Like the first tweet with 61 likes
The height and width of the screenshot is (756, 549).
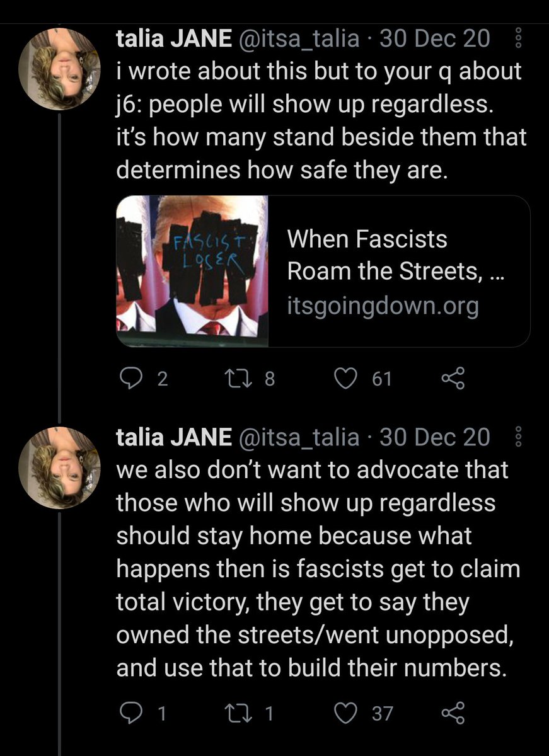(345, 378)
